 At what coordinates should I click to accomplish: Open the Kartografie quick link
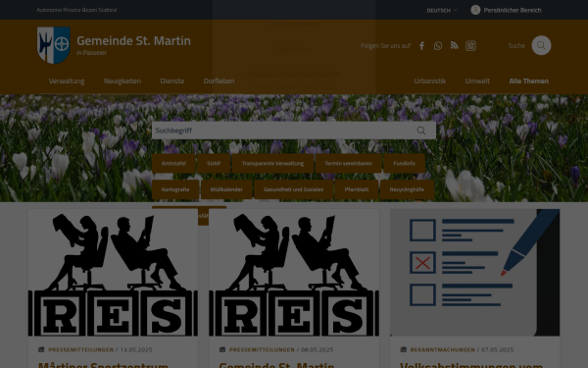click(x=175, y=189)
